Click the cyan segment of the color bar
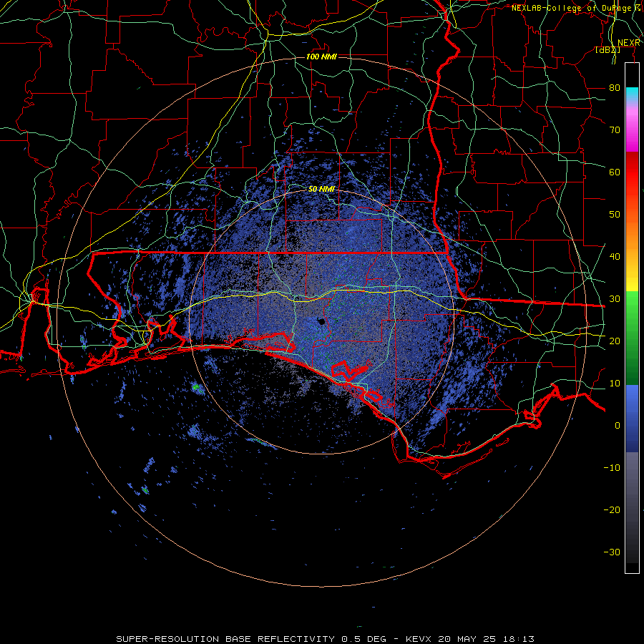 tap(632, 94)
